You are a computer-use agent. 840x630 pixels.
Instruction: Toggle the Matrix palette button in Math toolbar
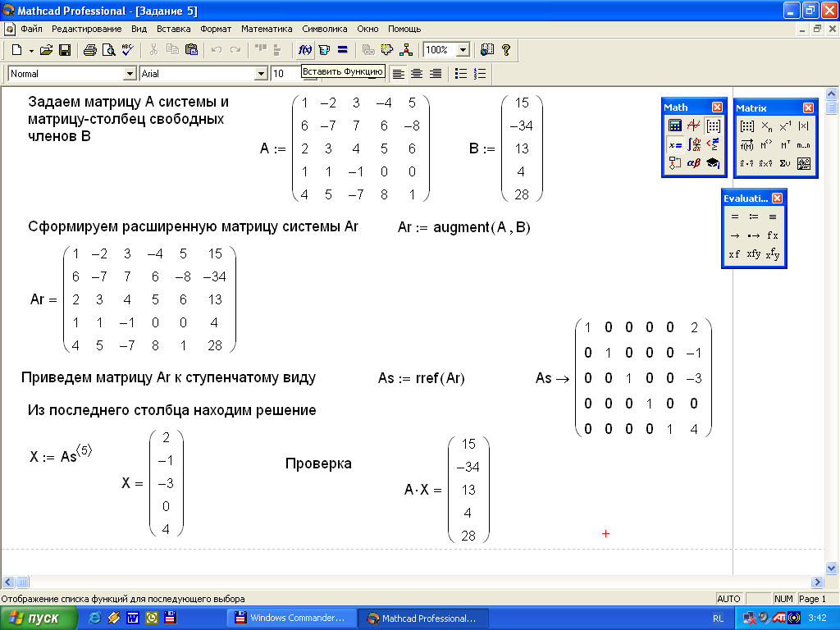[x=713, y=126]
